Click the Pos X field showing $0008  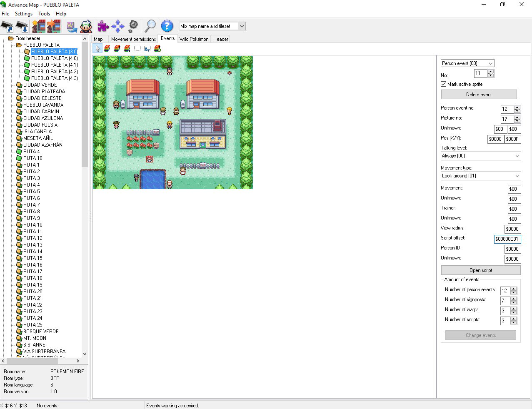coord(496,139)
